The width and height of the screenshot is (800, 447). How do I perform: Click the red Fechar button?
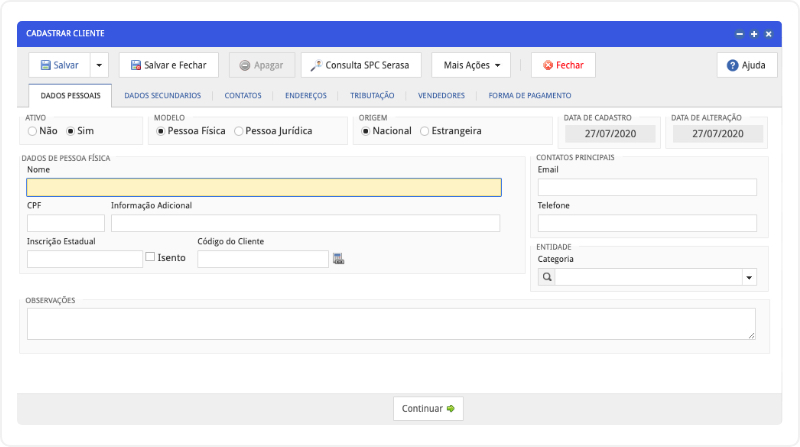(563, 65)
